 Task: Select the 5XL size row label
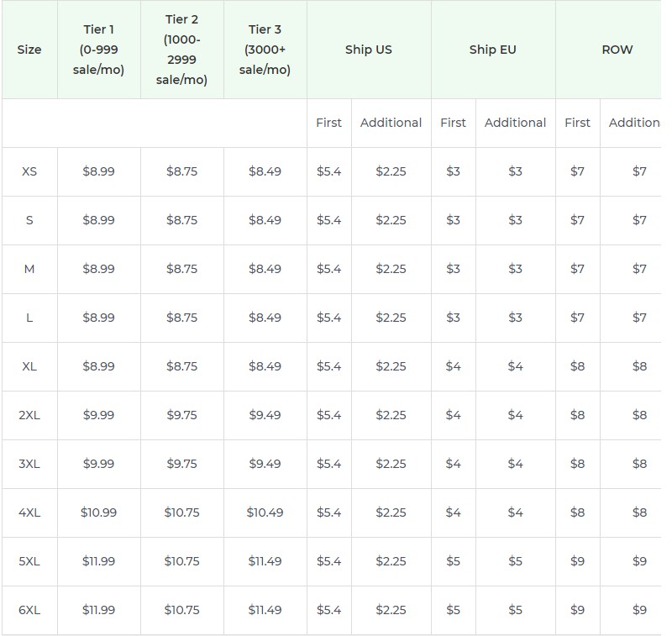point(29,562)
